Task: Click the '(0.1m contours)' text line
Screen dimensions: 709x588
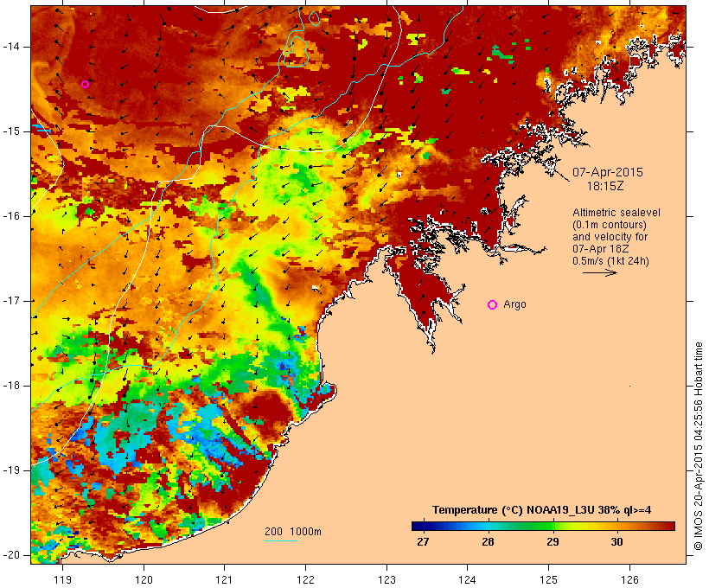Action: pyautogui.click(x=609, y=225)
